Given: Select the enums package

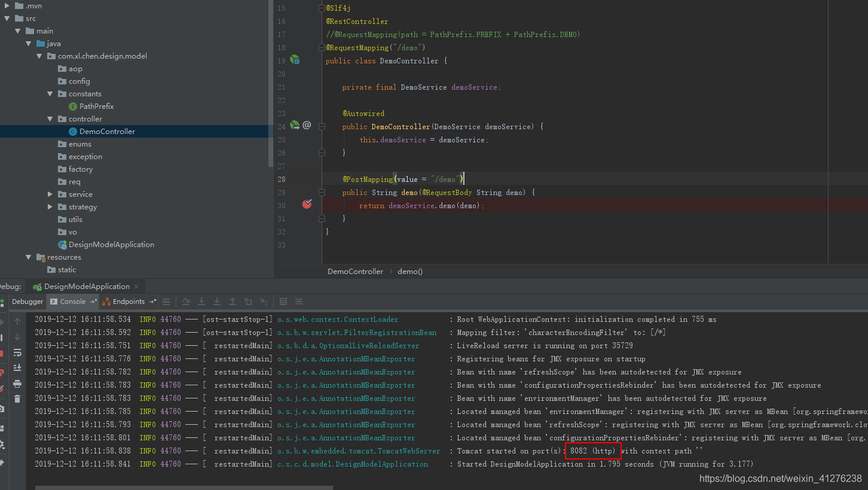Looking at the screenshot, I should click(80, 144).
